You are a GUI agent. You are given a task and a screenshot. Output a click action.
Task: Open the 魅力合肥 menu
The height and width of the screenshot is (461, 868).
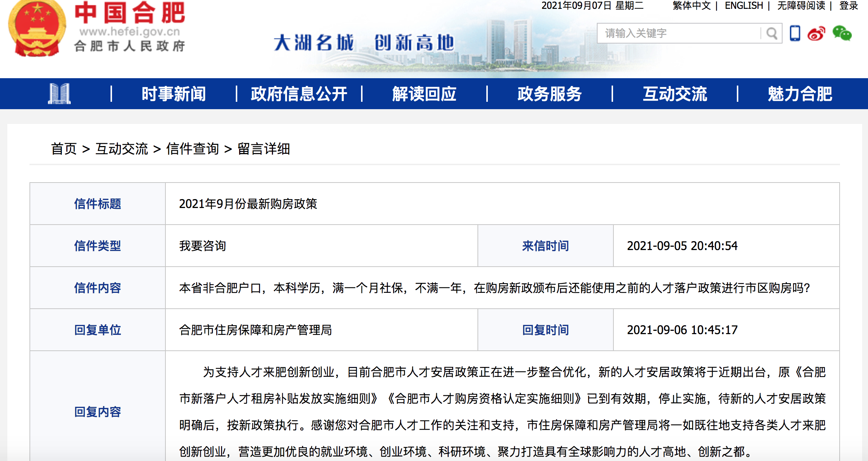[800, 94]
